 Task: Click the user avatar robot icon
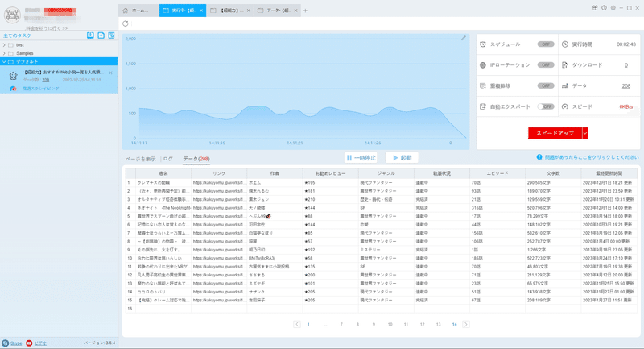pos(12,15)
